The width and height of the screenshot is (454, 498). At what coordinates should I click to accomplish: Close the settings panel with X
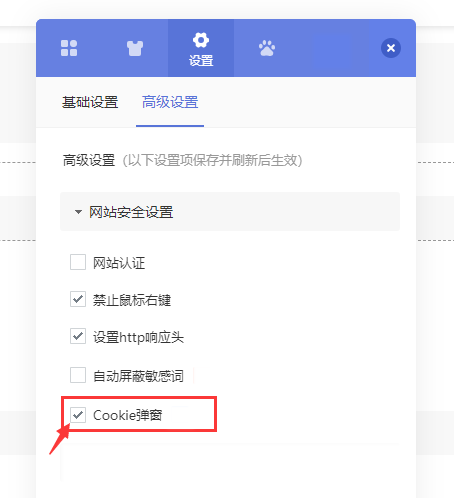391,48
